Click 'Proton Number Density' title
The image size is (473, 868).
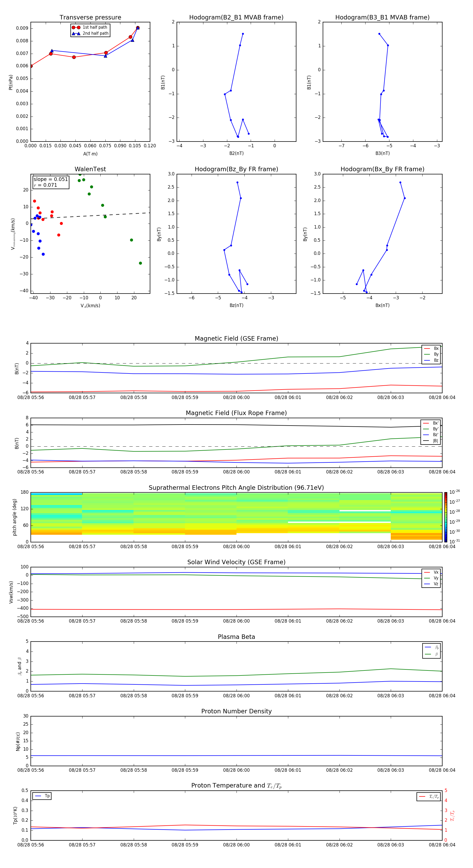click(x=236, y=711)
